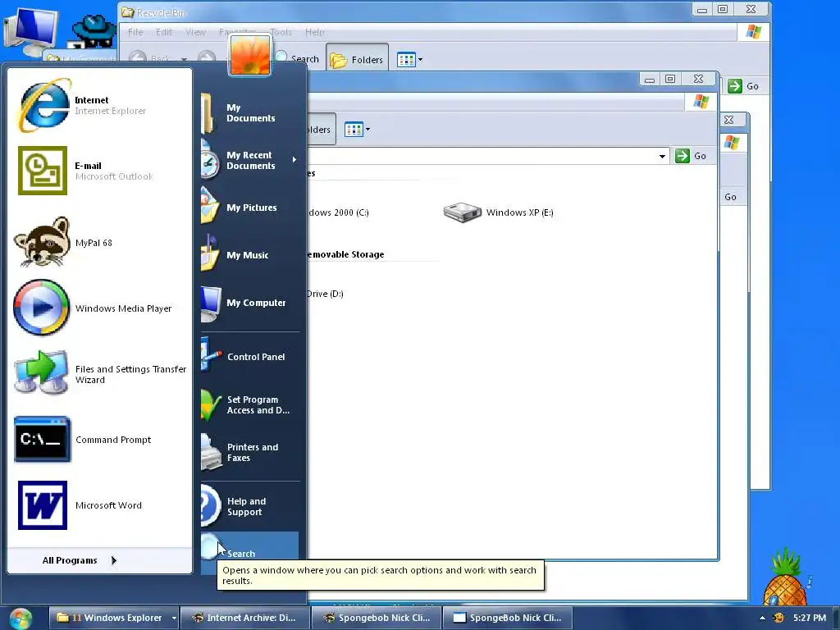Open View menu in Recycle Bin window
This screenshot has width=840, height=630.
point(195,32)
